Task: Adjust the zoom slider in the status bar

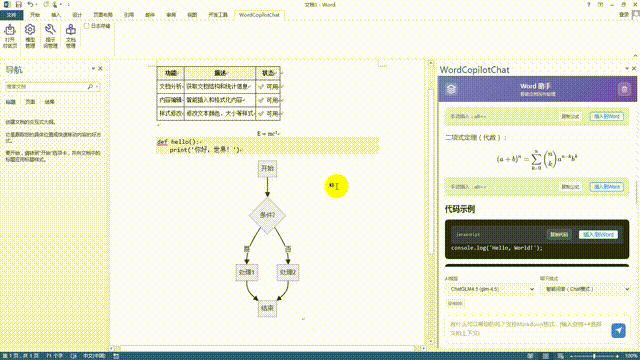Action: (594, 356)
